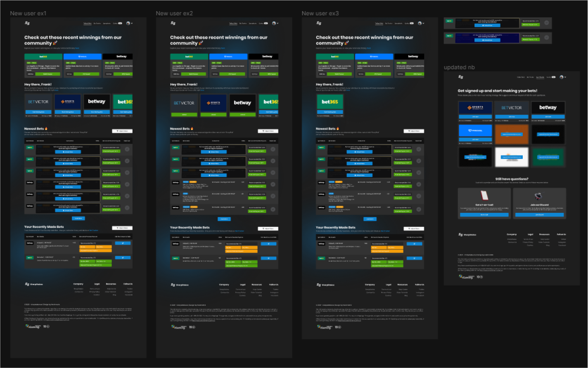Click the FanDuel sportsbook thumbnail in updated nb
588x368 pixels.
click(475, 130)
